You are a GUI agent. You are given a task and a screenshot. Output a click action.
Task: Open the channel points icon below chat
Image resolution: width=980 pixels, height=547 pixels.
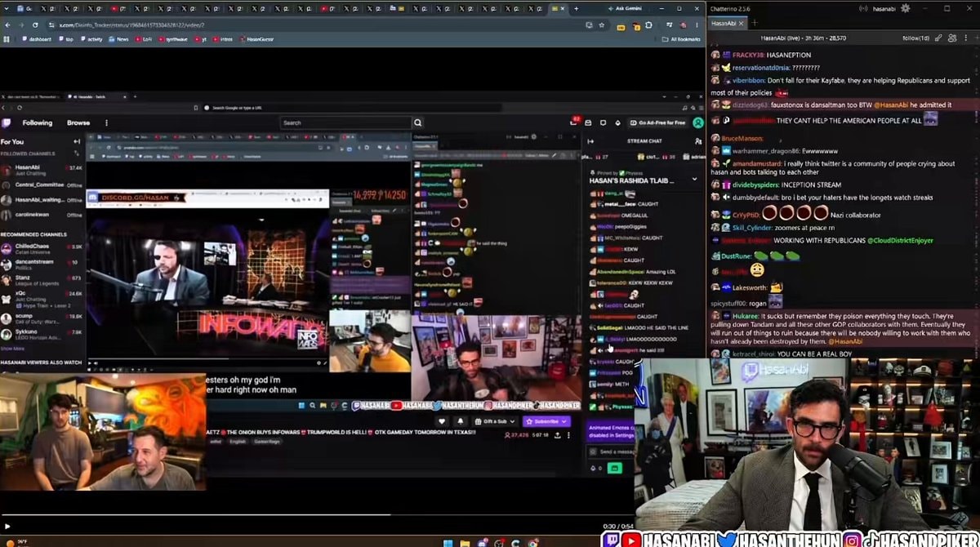pos(594,468)
